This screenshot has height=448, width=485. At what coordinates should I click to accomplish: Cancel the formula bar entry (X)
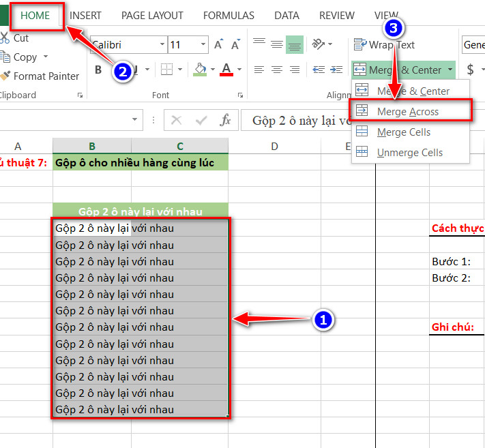click(x=176, y=120)
